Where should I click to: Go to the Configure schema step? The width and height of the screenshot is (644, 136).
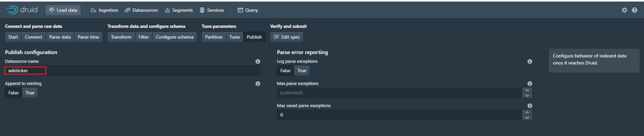pos(174,37)
